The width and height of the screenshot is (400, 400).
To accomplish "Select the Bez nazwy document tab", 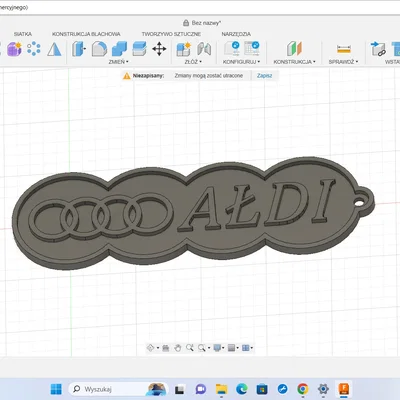I will (x=206, y=23).
